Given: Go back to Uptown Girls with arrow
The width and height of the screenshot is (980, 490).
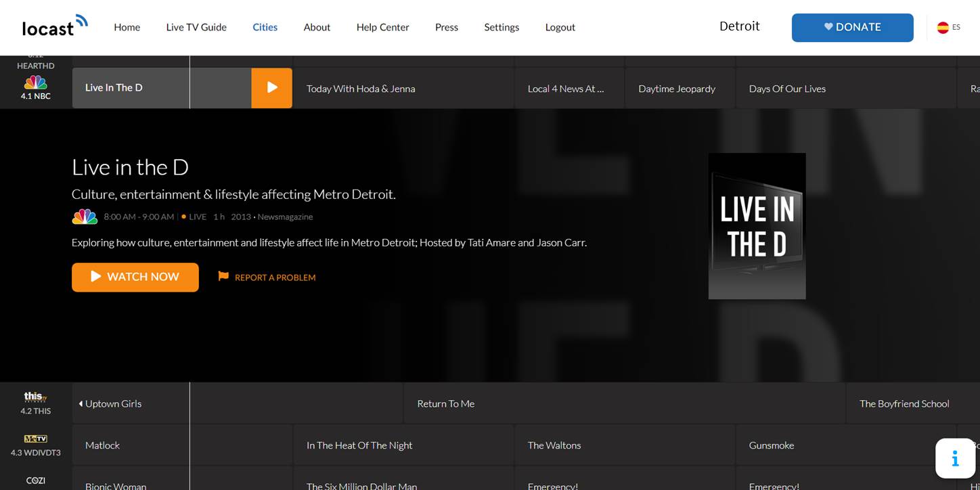Looking at the screenshot, I should [81, 403].
